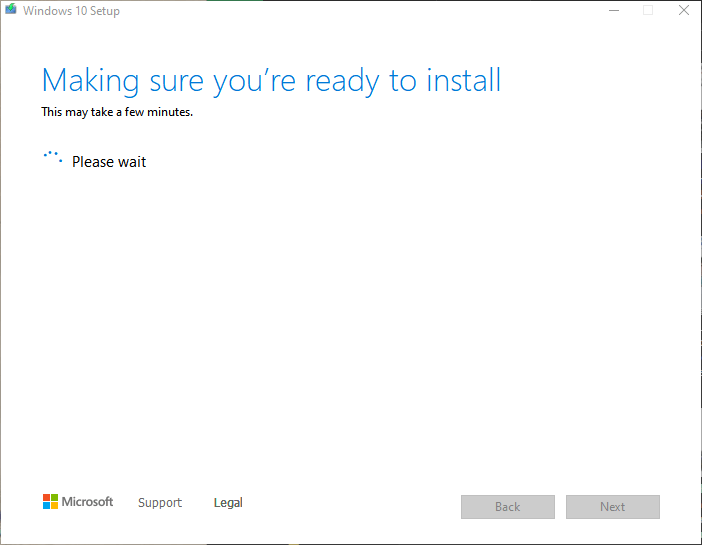Image resolution: width=702 pixels, height=545 pixels.
Task: Click the 'Windows 10 Setup' title text
Action: coord(71,11)
